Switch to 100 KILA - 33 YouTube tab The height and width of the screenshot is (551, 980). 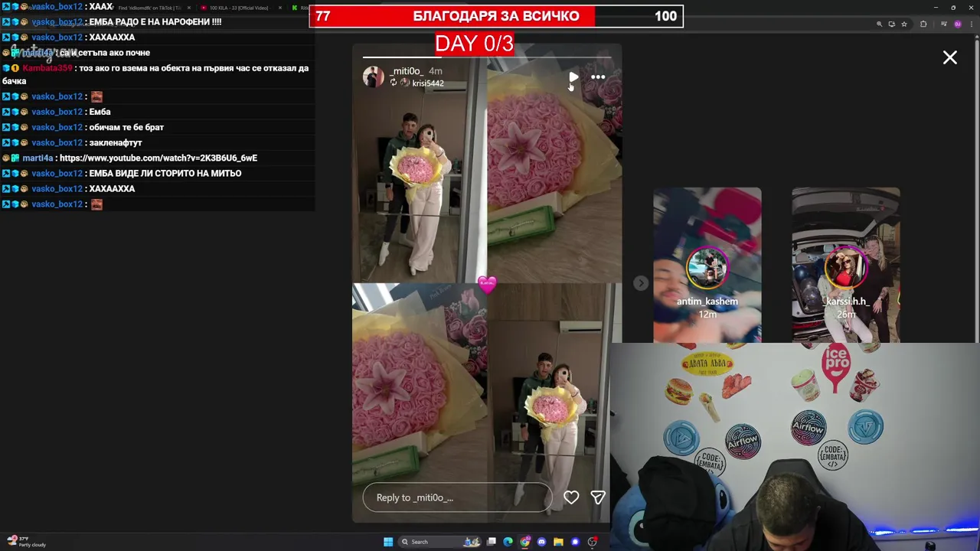239,8
